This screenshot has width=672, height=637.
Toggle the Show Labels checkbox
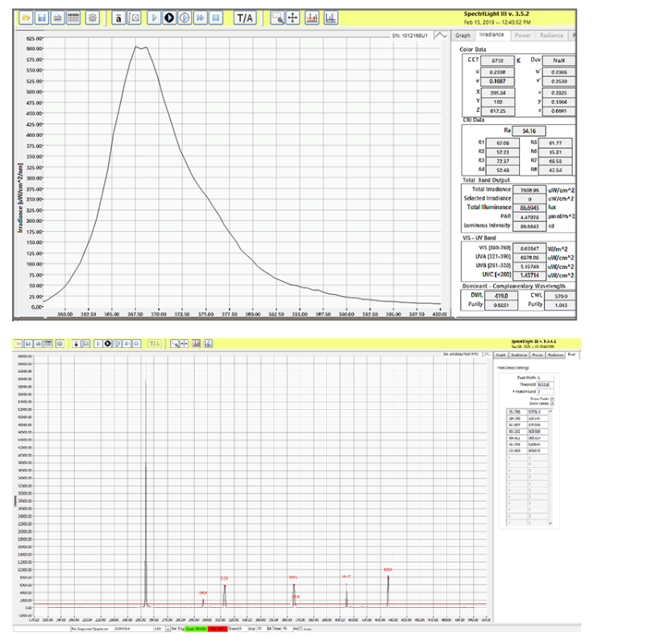[552, 403]
